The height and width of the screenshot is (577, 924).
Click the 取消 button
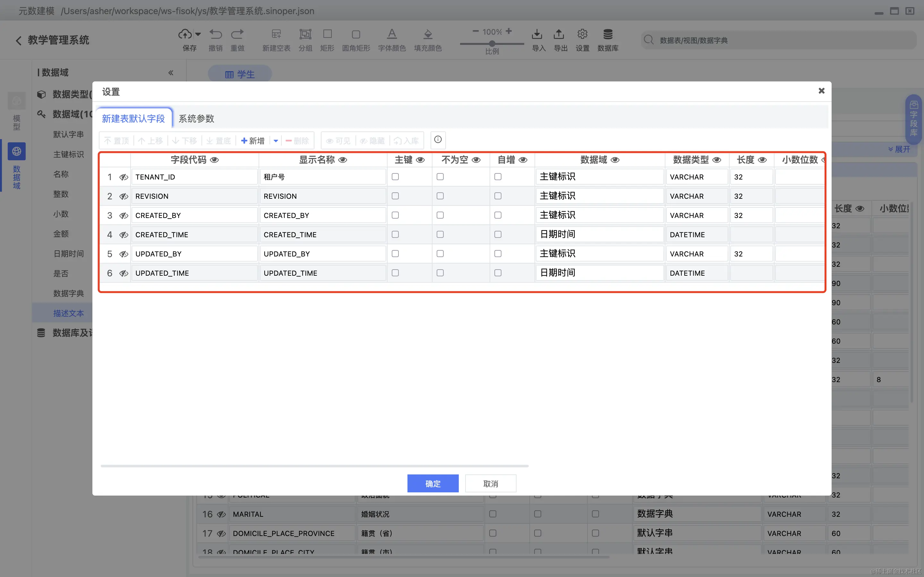[x=490, y=483]
